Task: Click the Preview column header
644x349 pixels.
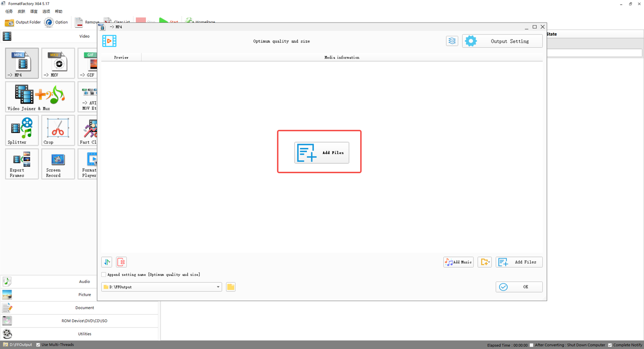Action: coord(121,57)
